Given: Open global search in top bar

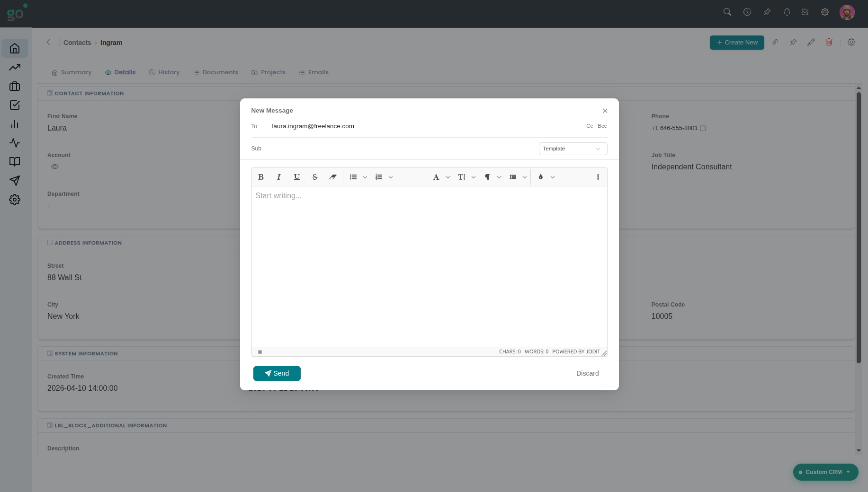Looking at the screenshot, I should [727, 12].
